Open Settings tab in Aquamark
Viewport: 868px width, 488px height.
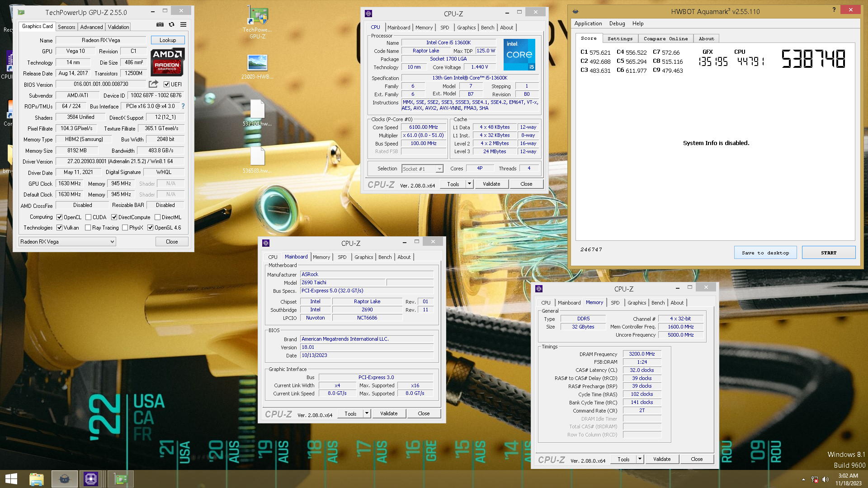click(x=620, y=38)
